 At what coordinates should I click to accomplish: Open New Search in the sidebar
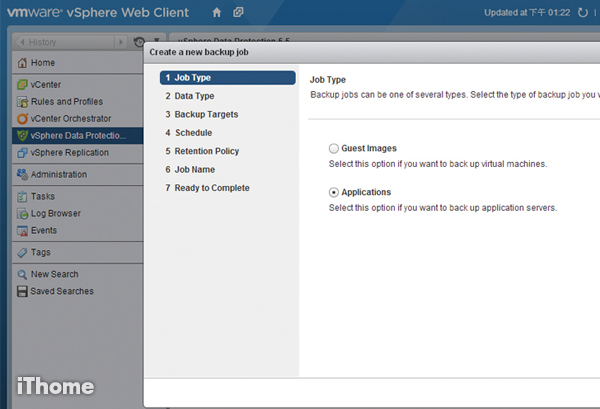click(x=54, y=274)
